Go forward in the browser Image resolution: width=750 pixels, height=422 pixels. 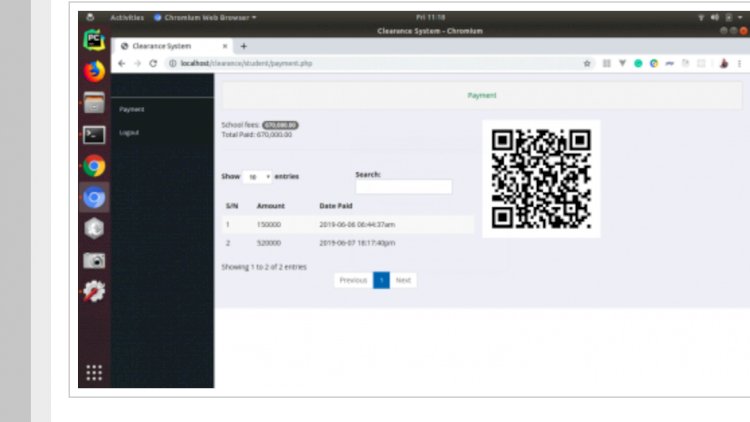point(137,63)
